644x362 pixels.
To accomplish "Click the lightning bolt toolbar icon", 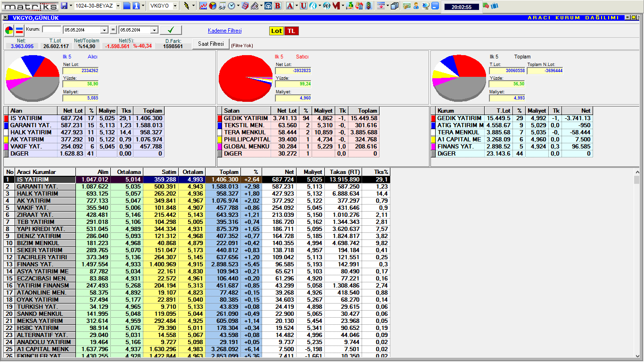I will [x=187, y=6].
